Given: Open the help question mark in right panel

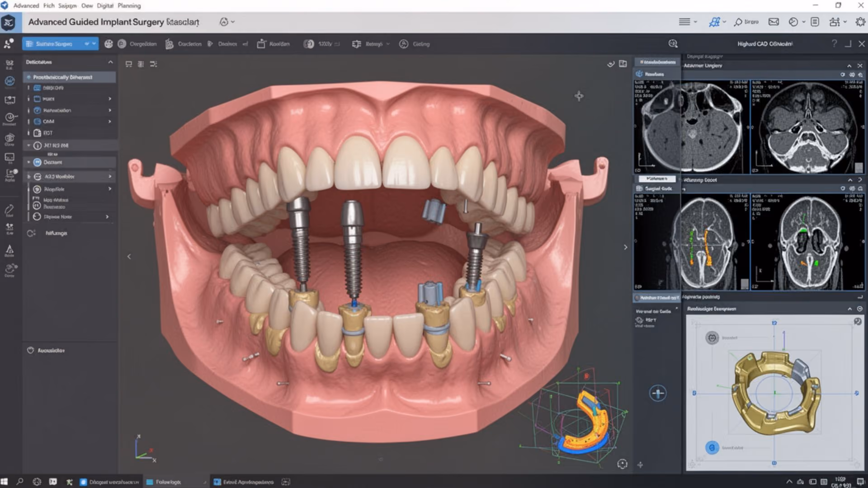Looking at the screenshot, I should [x=834, y=43].
